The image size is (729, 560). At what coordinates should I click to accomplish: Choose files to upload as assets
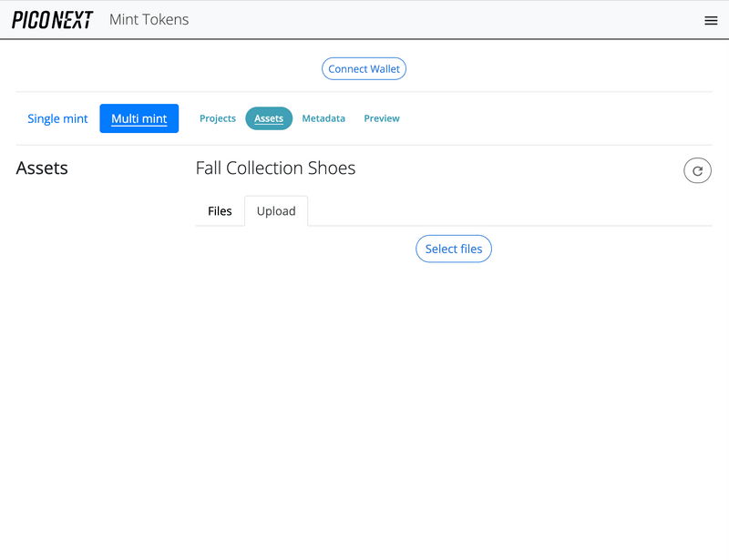(x=454, y=249)
